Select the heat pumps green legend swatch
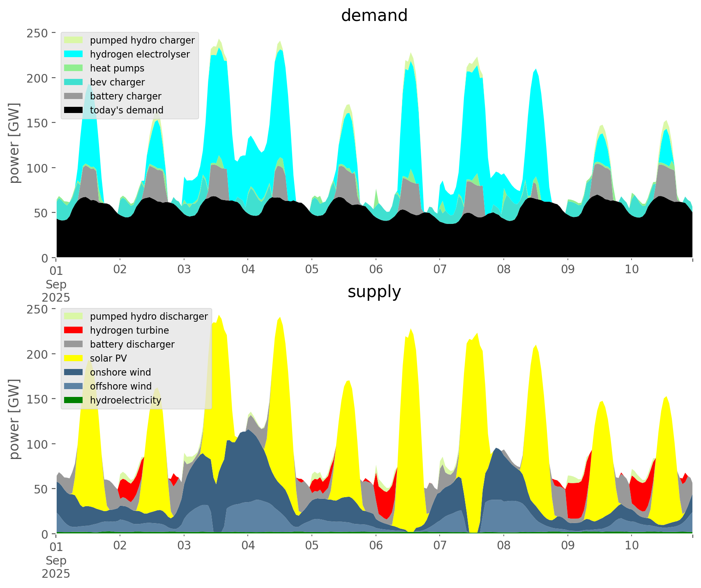This screenshot has width=701, height=588. (x=74, y=68)
